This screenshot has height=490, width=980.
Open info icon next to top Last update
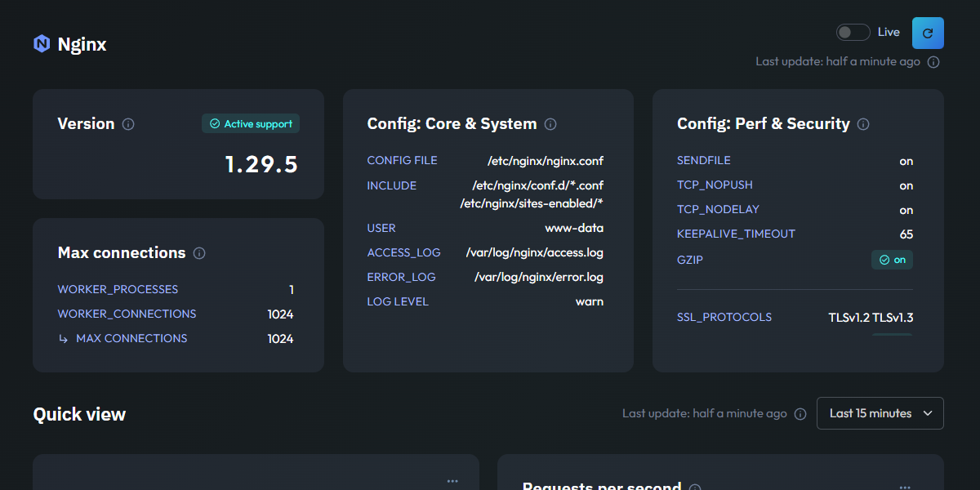pyautogui.click(x=933, y=62)
